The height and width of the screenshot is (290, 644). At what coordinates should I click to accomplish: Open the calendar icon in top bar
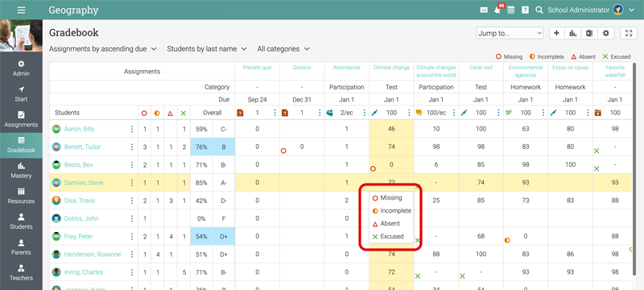point(511,10)
